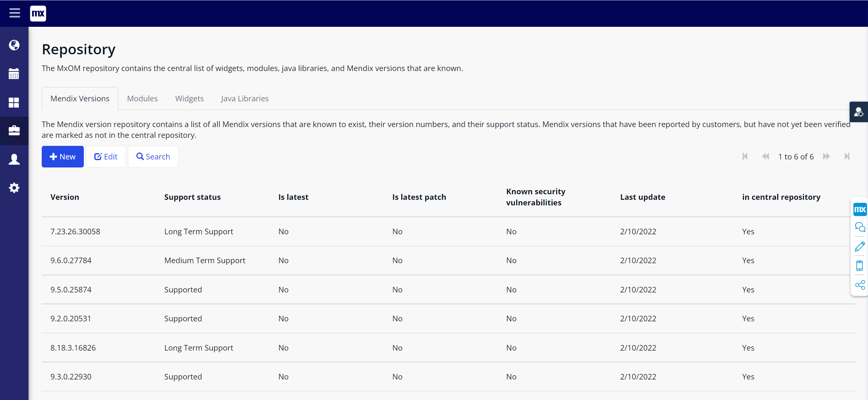Click the Search button
868x400 pixels.
pyautogui.click(x=153, y=157)
